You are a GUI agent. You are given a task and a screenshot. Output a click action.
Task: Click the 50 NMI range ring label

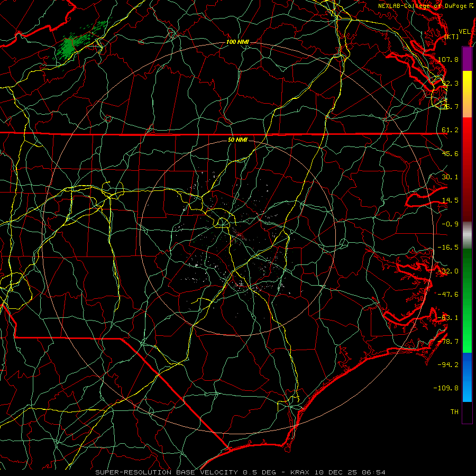pos(237,140)
